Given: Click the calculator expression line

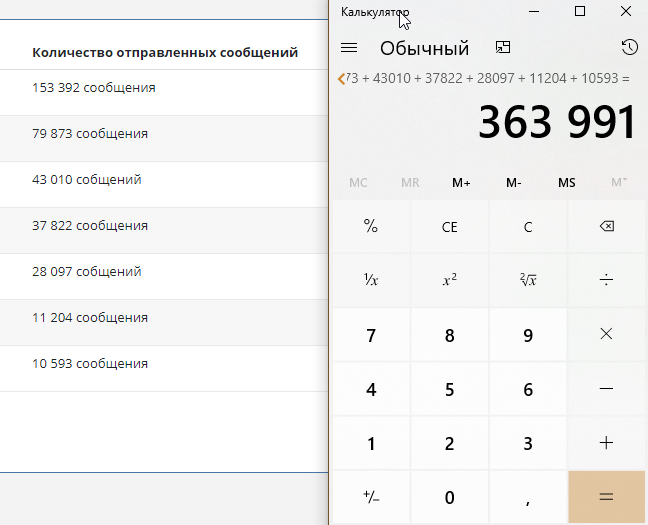Looking at the screenshot, I should tap(488, 78).
